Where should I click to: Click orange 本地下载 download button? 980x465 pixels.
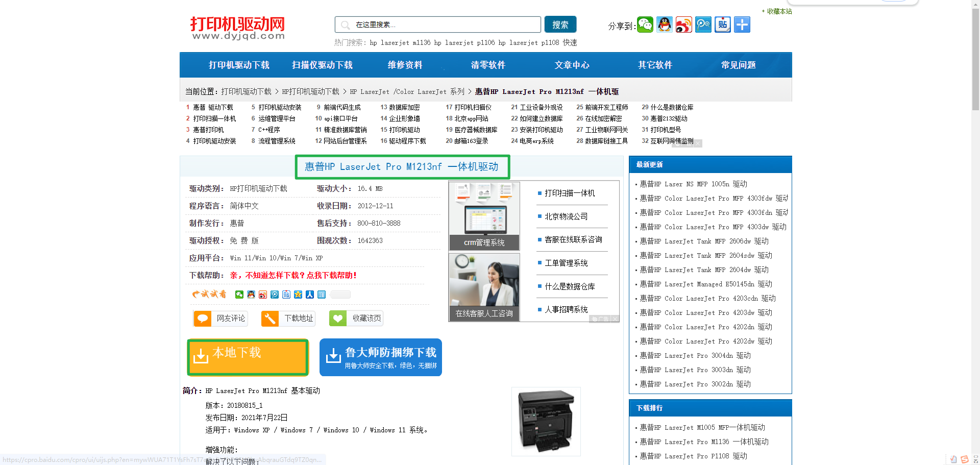point(248,357)
